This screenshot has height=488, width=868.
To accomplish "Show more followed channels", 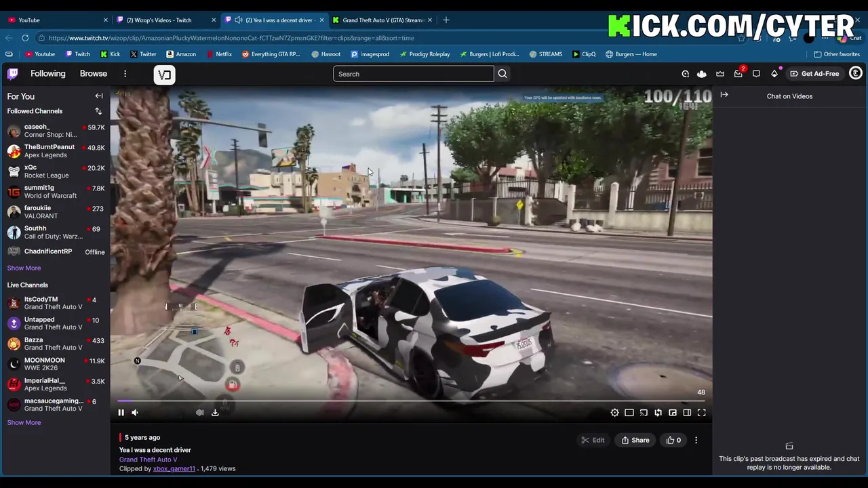I will pyautogui.click(x=24, y=268).
